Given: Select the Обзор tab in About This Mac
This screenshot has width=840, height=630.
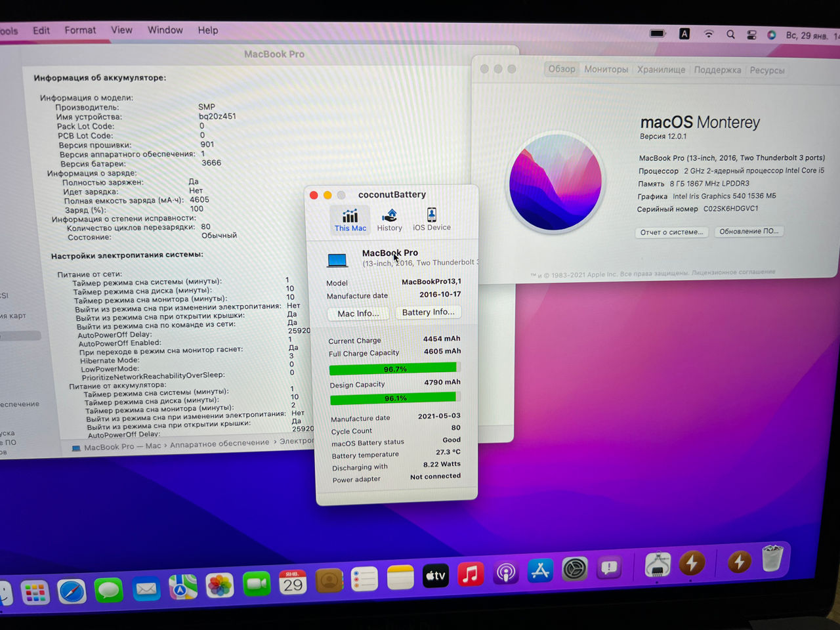Looking at the screenshot, I should coord(562,69).
